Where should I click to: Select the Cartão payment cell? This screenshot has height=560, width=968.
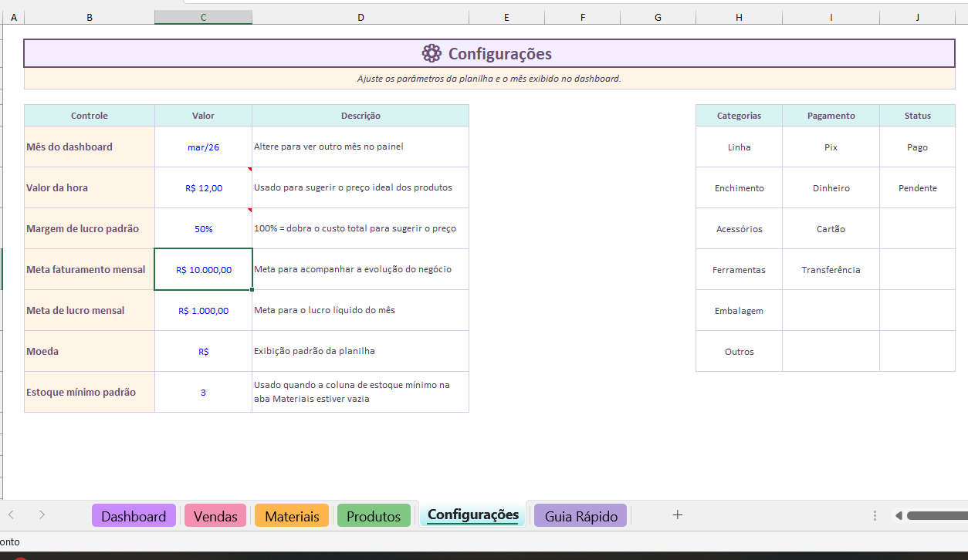831,228
